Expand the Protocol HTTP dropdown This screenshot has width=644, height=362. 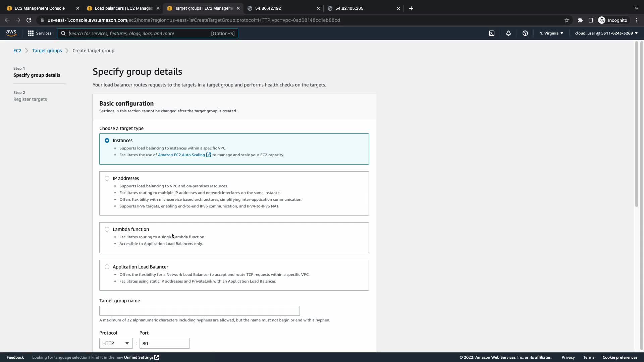click(x=115, y=343)
